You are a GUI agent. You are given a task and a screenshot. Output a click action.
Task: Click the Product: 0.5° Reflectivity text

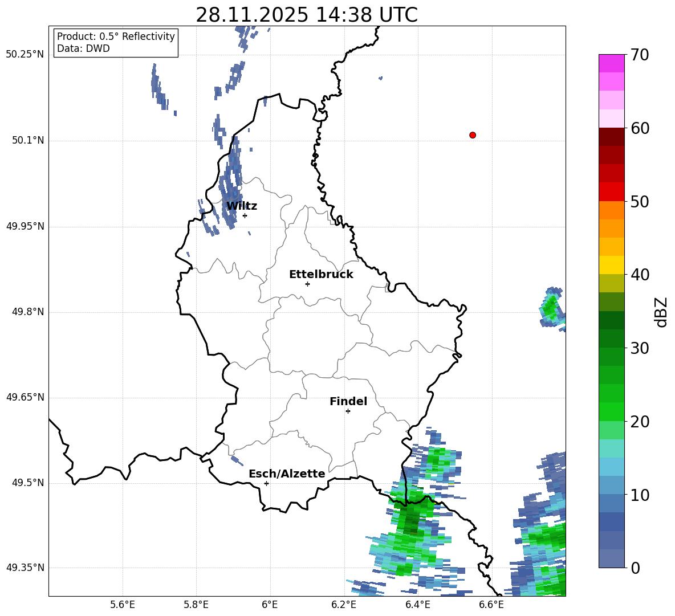click(116, 36)
